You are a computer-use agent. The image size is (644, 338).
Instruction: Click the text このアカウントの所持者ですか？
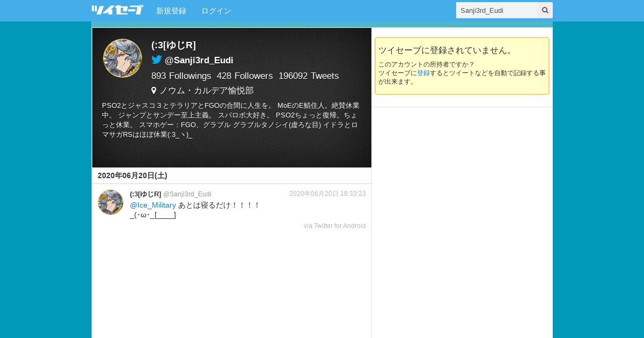(x=427, y=64)
